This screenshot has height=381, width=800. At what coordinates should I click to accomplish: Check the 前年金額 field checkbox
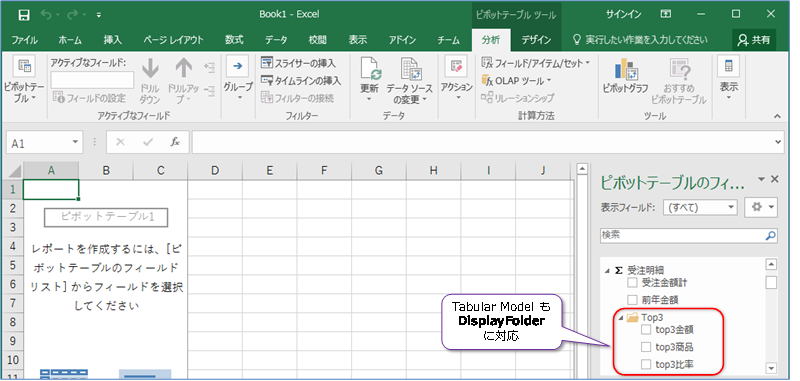(x=632, y=299)
